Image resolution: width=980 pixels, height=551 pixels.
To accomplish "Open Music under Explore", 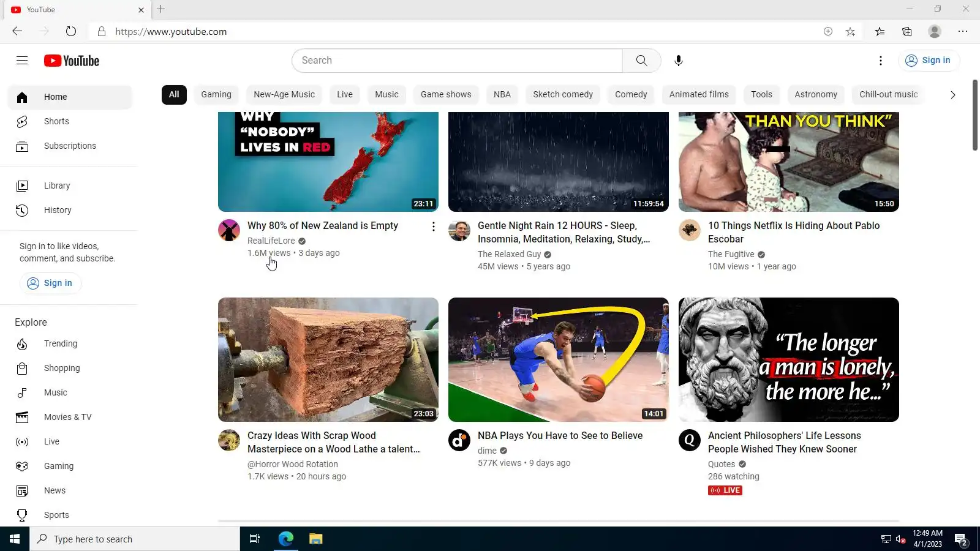I will click(x=70, y=392).
